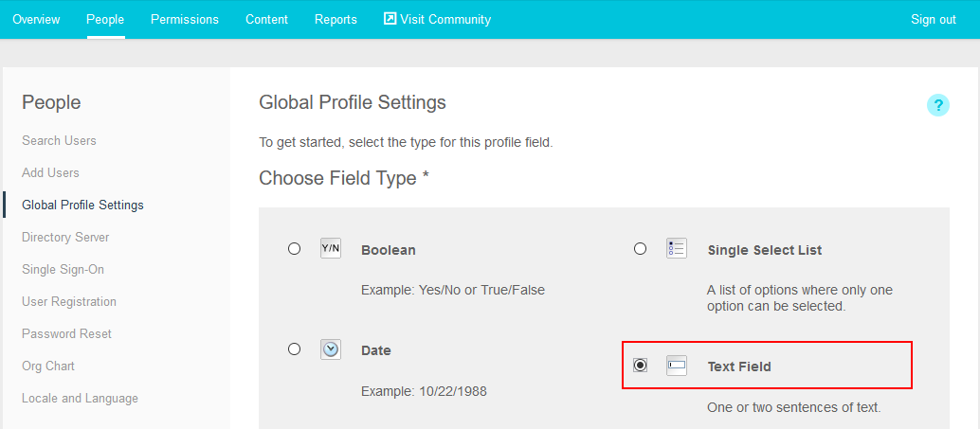Image resolution: width=980 pixels, height=429 pixels.
Task: Click the 'Choose Field Type *' heading
Action: click(x=344, y=179)
